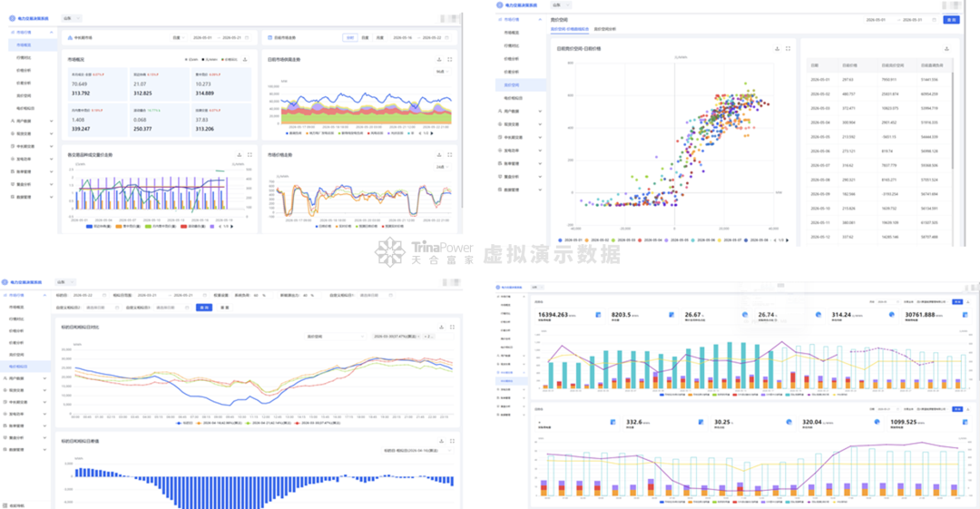980x509 pixels.
Task: Expand the scatter plot to fullscreen
Action: [789, 48]
